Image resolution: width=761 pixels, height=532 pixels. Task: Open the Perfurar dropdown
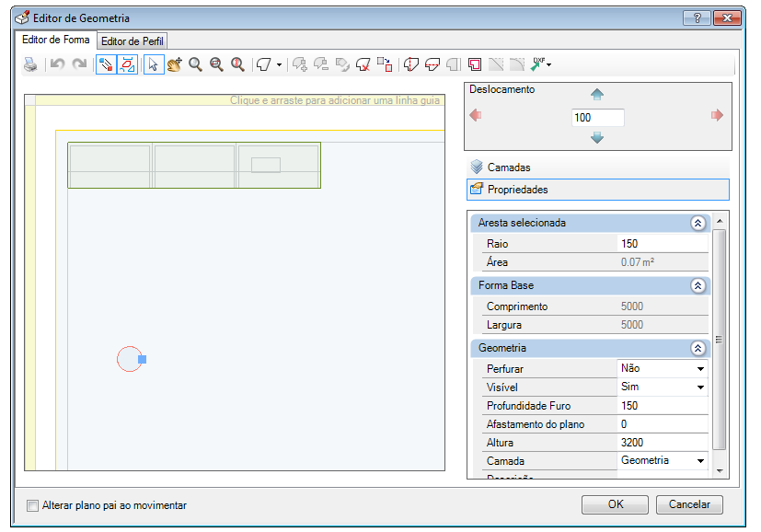pos(700,369)
